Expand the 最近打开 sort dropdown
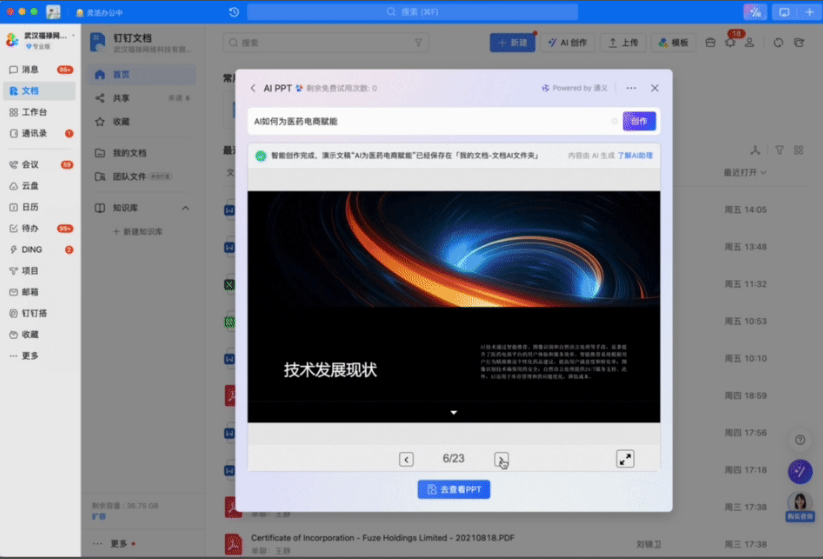 pyautogui.click(x=745, y=172)
